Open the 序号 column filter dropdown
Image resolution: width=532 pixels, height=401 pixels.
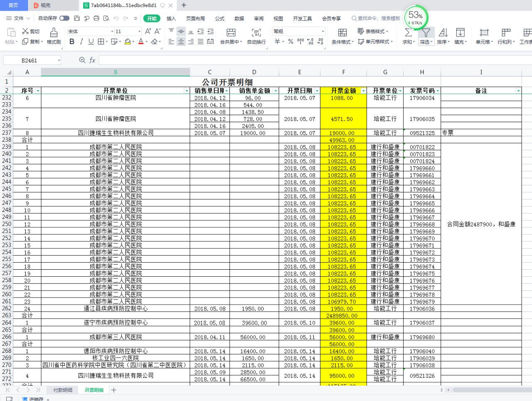38,91
